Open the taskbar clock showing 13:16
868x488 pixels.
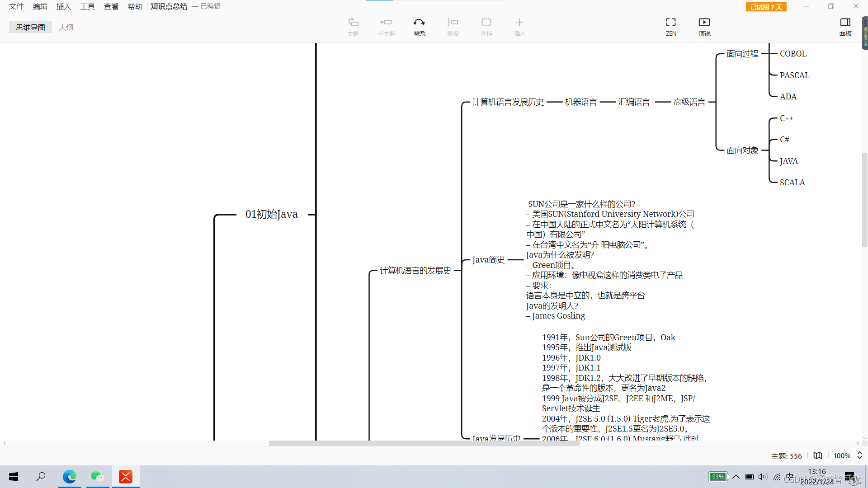point(817,476)
